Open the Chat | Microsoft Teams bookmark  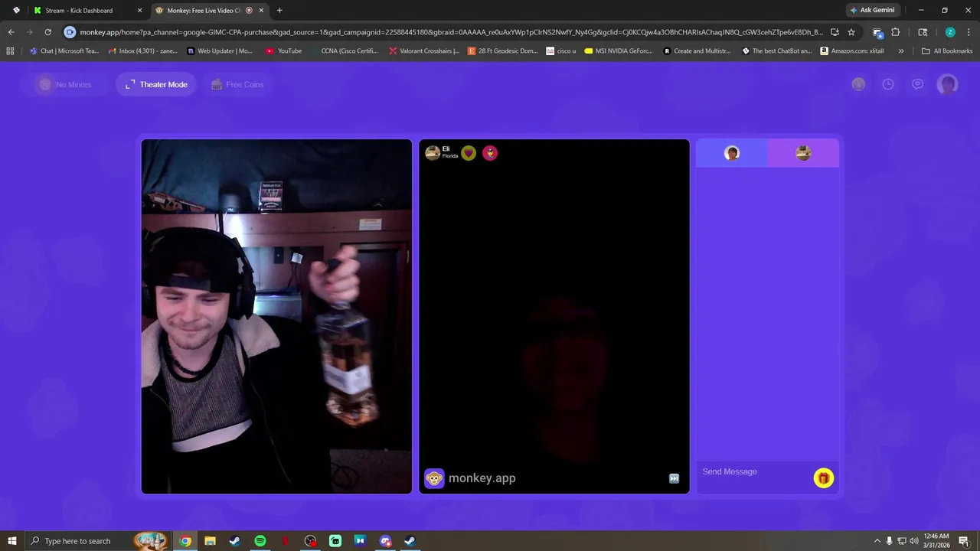pyautogui.click(x=64, y=51)
